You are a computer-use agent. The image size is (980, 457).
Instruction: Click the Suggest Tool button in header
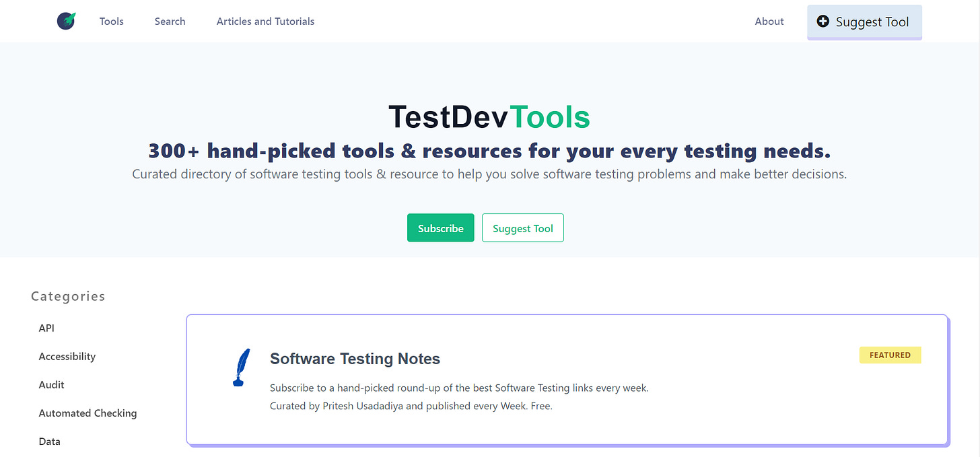(864, 22)
